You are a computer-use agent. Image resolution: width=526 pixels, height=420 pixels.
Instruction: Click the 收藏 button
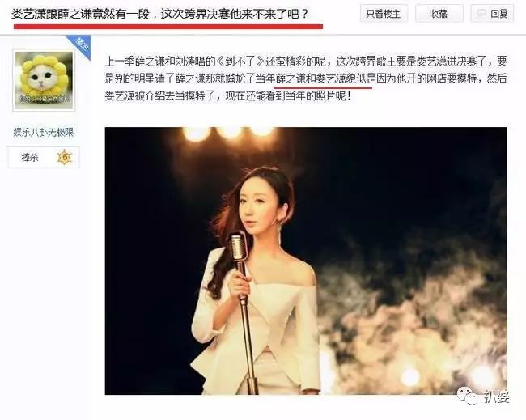439,14
